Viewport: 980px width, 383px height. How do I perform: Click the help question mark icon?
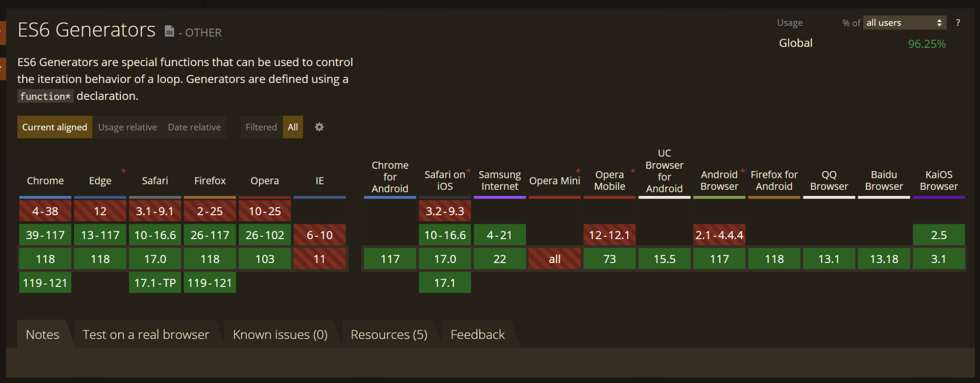[958, 22]
